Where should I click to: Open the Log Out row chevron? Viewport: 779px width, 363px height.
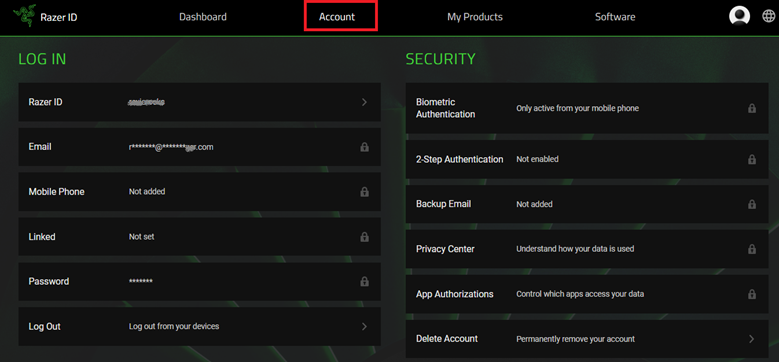point(364,326)
